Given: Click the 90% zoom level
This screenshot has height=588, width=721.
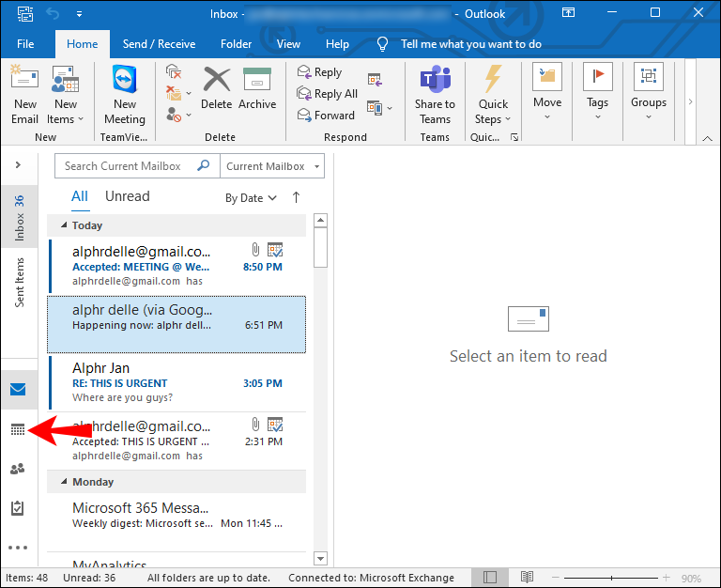Looking at the screenshot, I should [691, 578].
